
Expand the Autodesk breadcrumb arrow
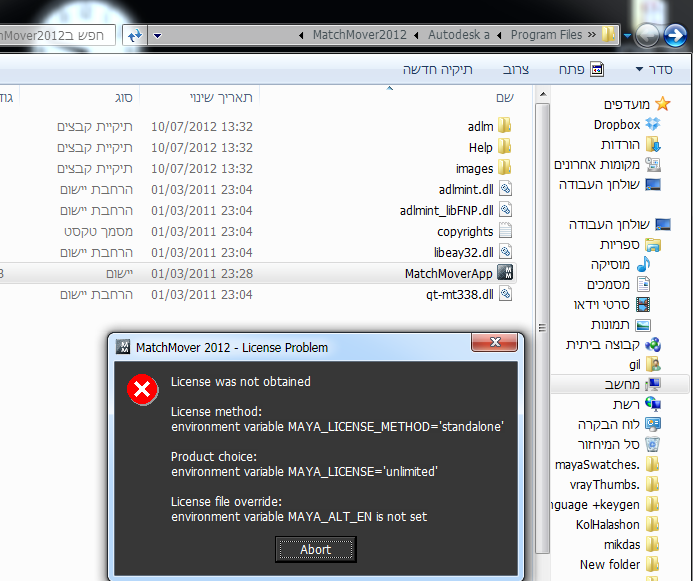pos(416,35)
